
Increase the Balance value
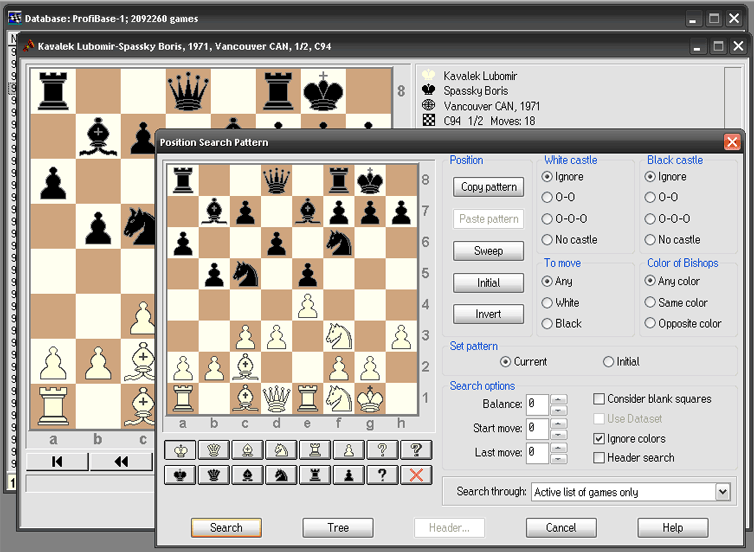pos(558,399)
